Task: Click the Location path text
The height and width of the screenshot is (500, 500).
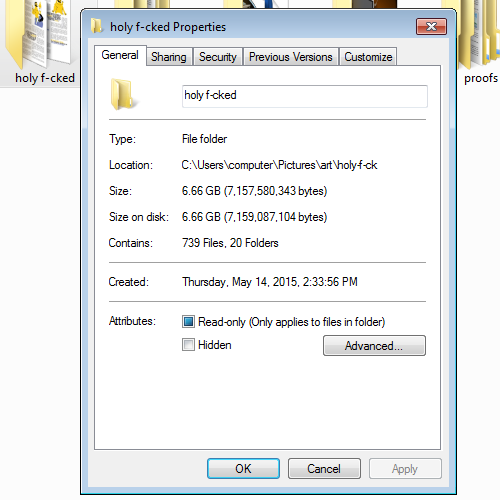Action: click(x=279, y=165)
